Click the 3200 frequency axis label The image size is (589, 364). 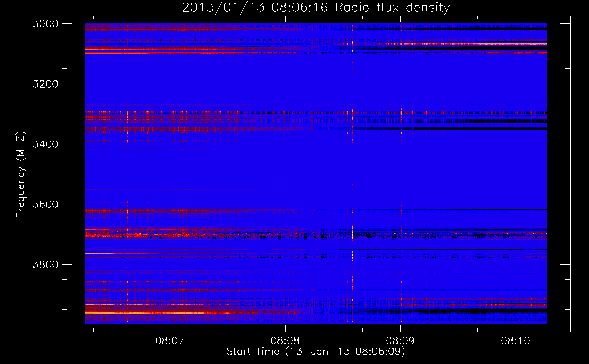coord(46,84)
